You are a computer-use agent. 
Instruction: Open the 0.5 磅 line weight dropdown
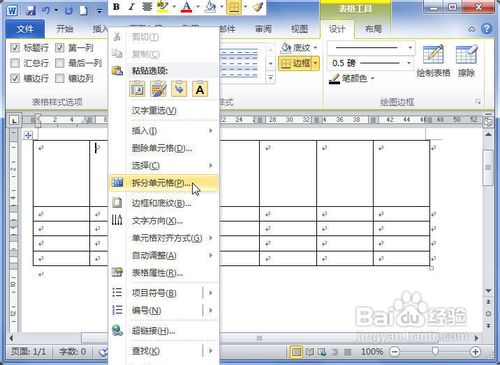point(409,63)
